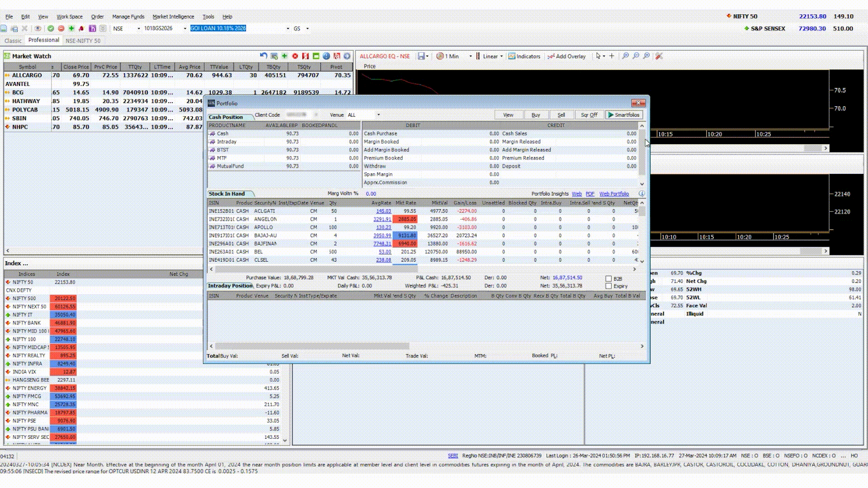Enable the B2B checkbox

coord(609,279)
